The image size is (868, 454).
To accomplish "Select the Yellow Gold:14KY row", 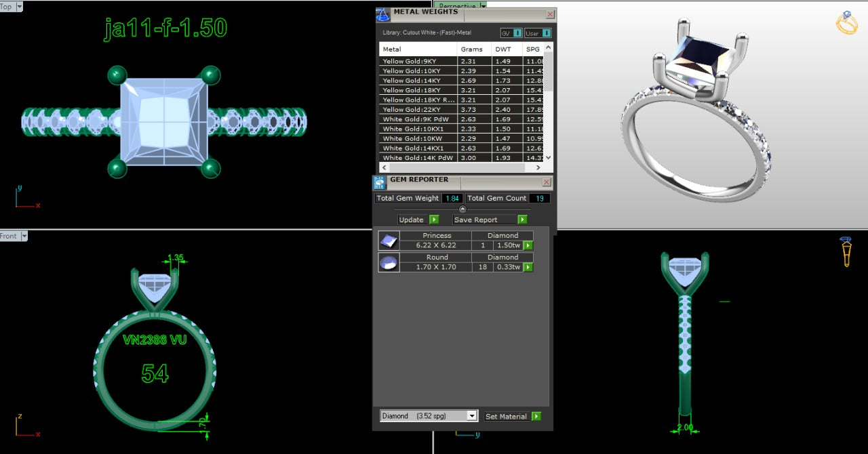I will [x=462, y=81].
